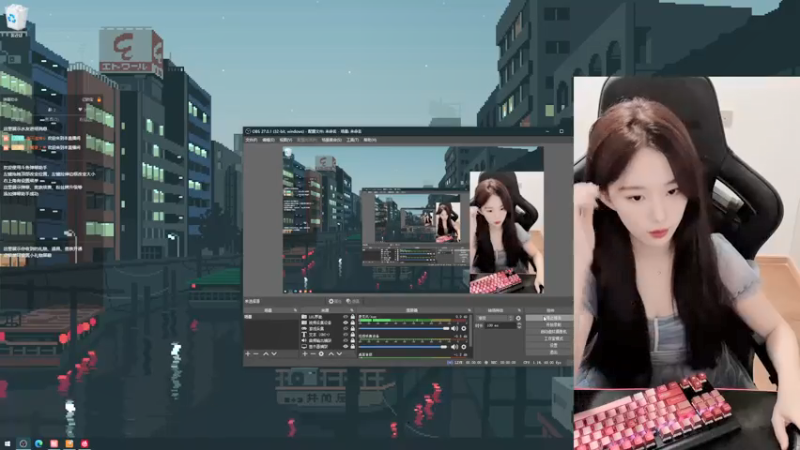800x450 pixels.
Task: Open mic/Aux channel settings gear
Action: coord(464,329)
